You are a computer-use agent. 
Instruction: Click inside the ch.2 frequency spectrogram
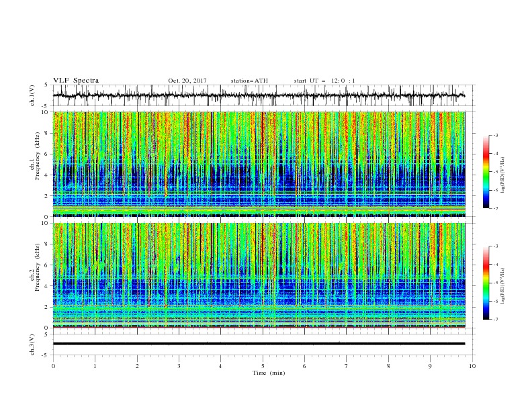(x=259, y=275)
